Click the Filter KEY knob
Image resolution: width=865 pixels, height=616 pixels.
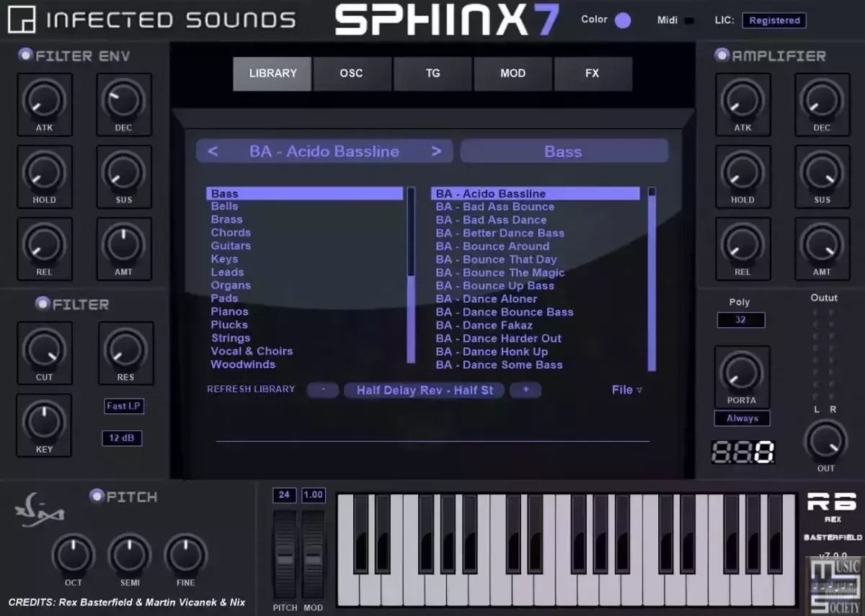44,421
